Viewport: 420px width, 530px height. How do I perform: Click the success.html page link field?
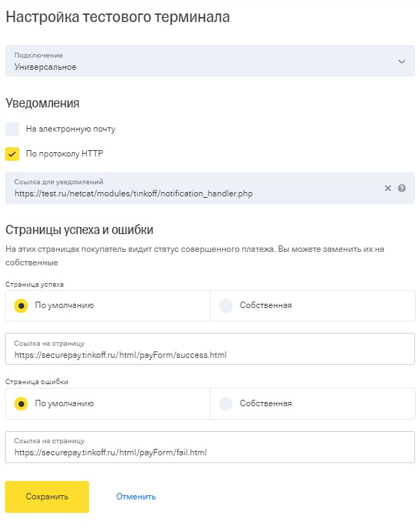click(x=210, y=349)
